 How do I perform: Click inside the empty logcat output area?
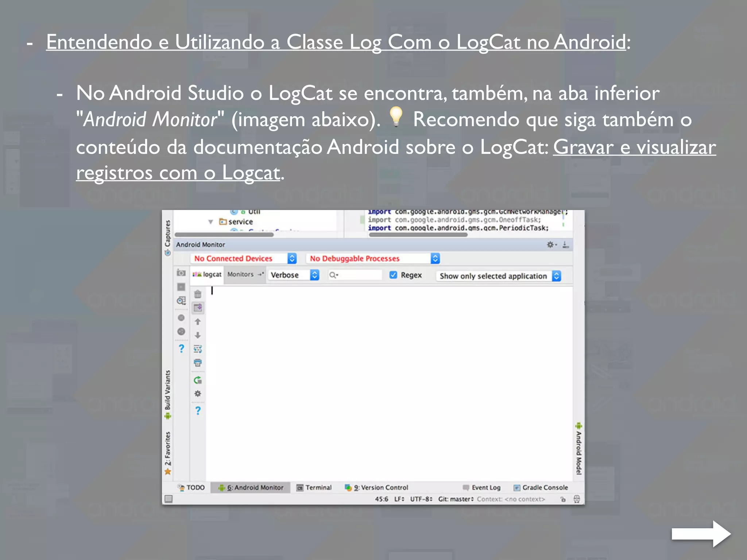tap(389, 383)
